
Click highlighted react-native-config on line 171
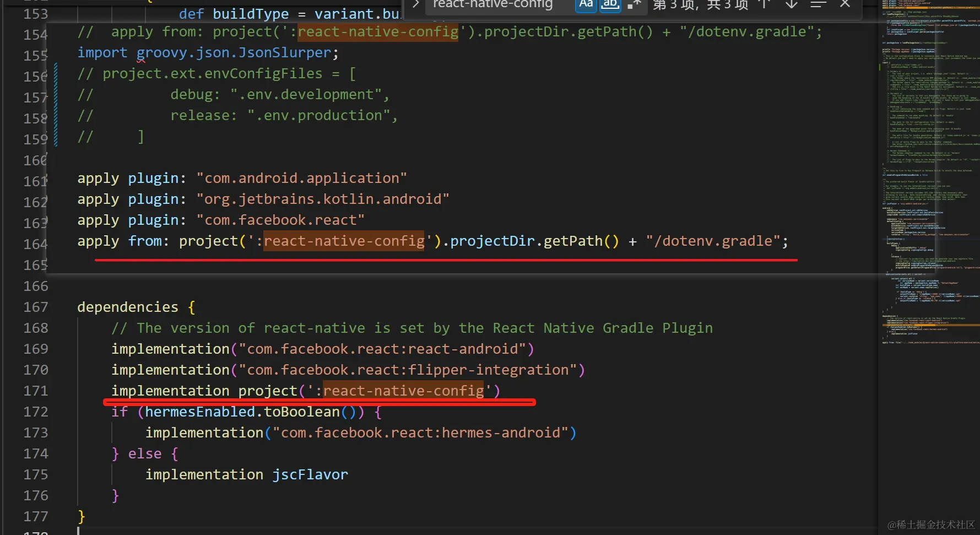pyautogui.click(x=403, y=391)
